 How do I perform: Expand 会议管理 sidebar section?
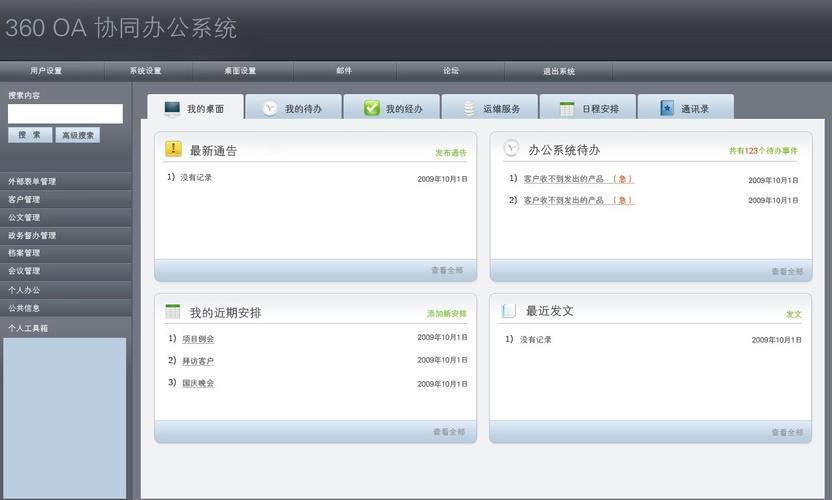pyautogui.click(x=24, y=271)
